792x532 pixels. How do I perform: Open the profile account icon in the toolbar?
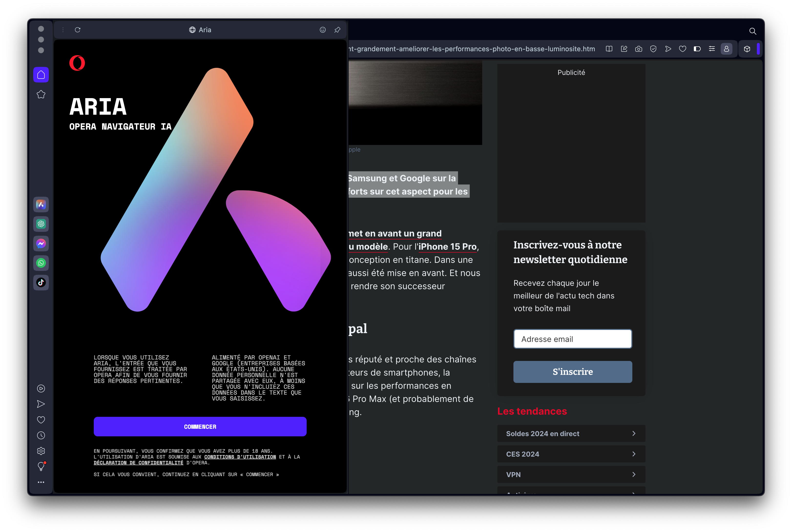click(727, 49)
